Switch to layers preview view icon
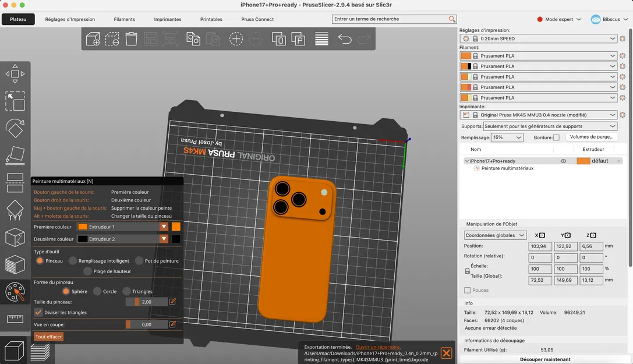The width and height of the screenshot is (633, 364). (40, 352)
